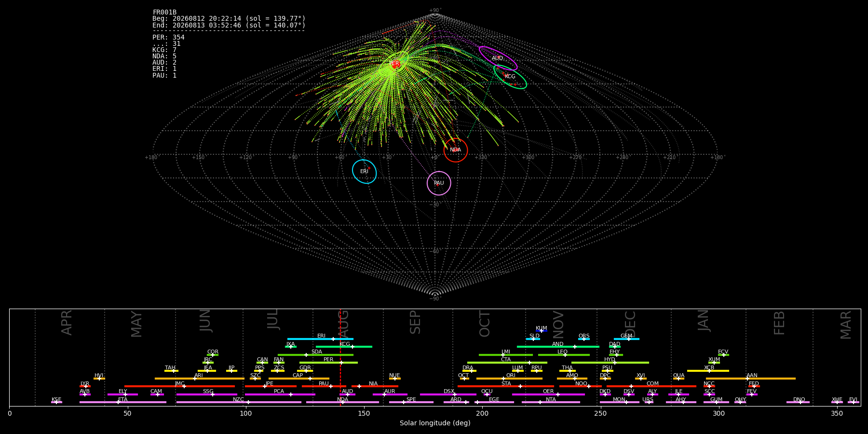Click the CAP shower orange bar
This screenshot has height=434, width=868.
299,379
